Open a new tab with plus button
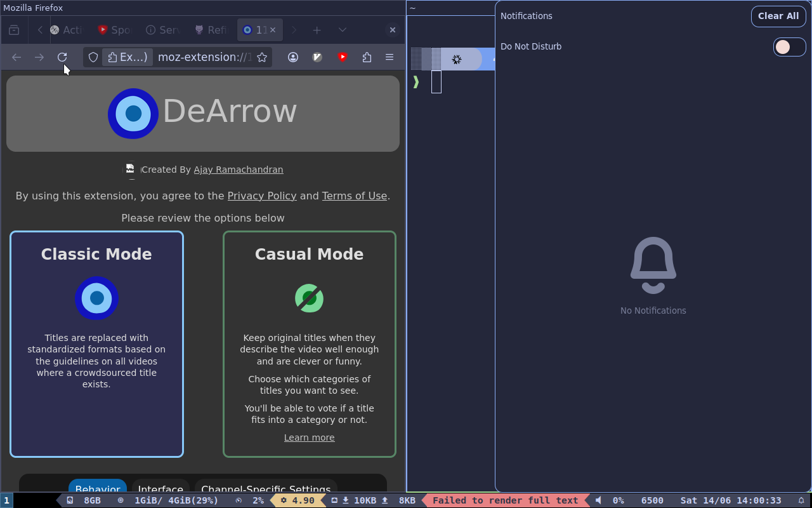Image resolution: width=812 pixels, height=508 pixels. tap(317, 30)
